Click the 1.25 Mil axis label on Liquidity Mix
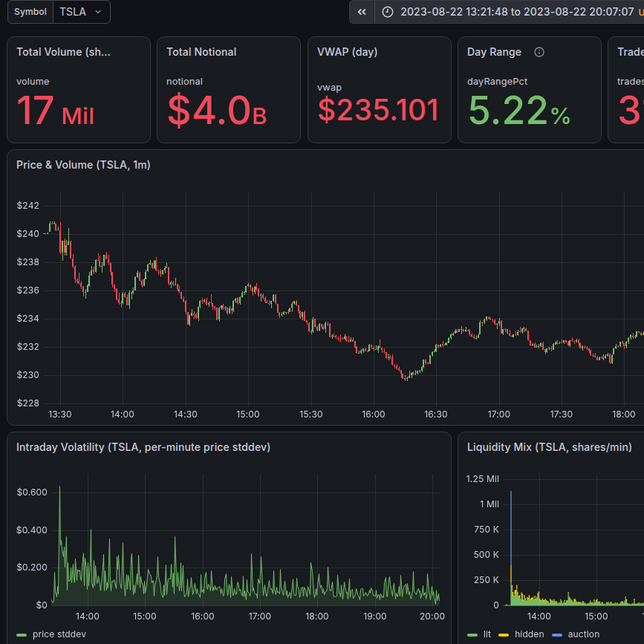The image size is (644, 644). (x=482, y=479)
